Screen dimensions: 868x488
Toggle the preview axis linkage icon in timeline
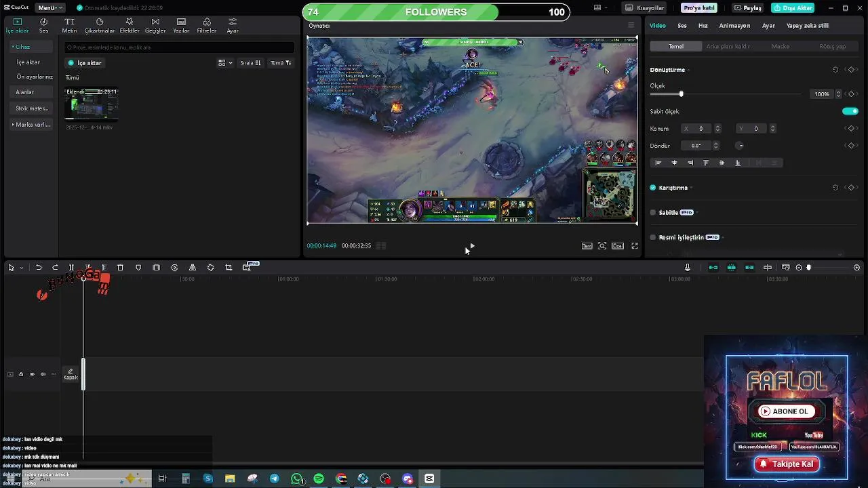tap(768, 268)
